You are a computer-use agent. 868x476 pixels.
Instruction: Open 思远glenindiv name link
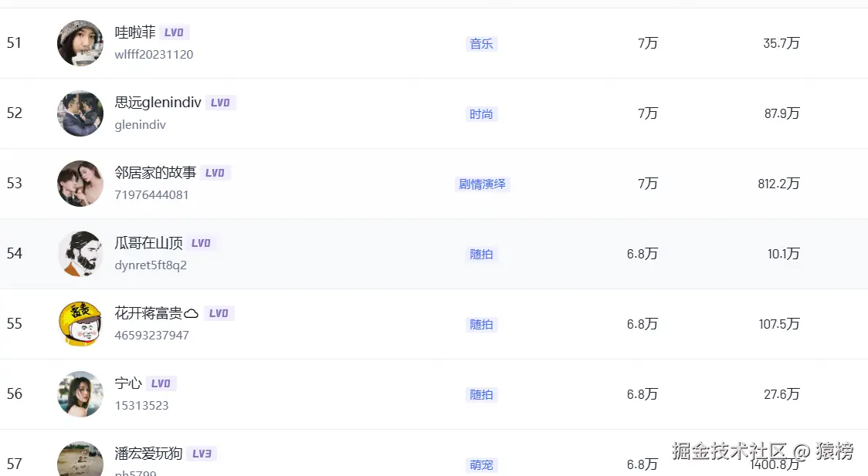(x=158, y=103)
